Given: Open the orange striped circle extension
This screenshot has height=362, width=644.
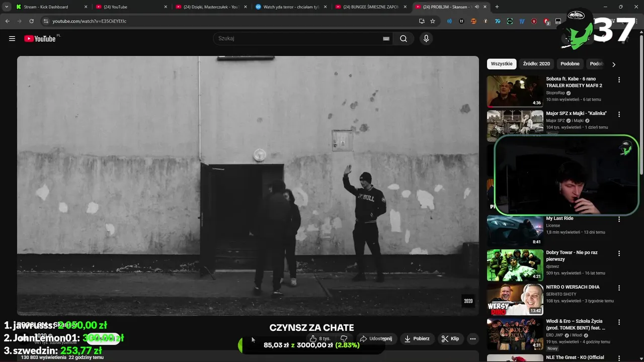Looking at the screenshot, I should (x=473, y=21).
